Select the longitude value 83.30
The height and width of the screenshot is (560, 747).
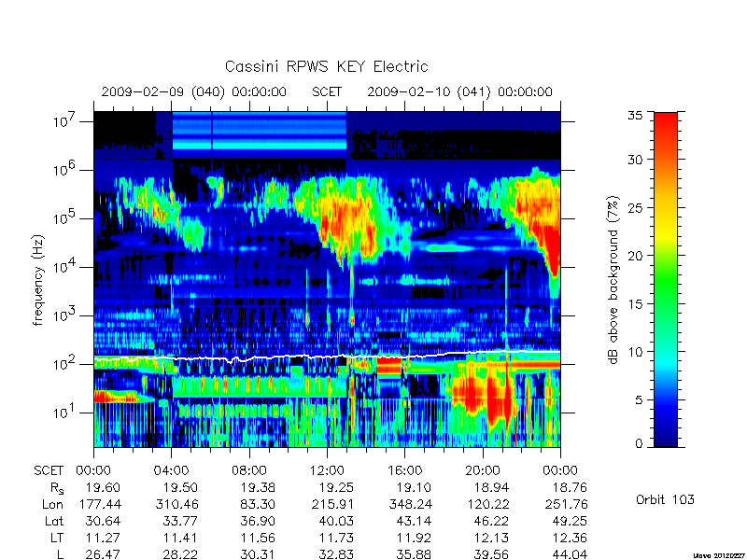click(x=258, y=504)
